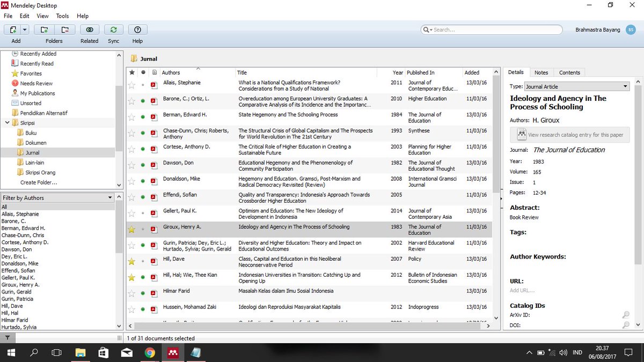644x362 pixels.
Task: Open Chrome from the taskbar
Action: pos(150,352)
